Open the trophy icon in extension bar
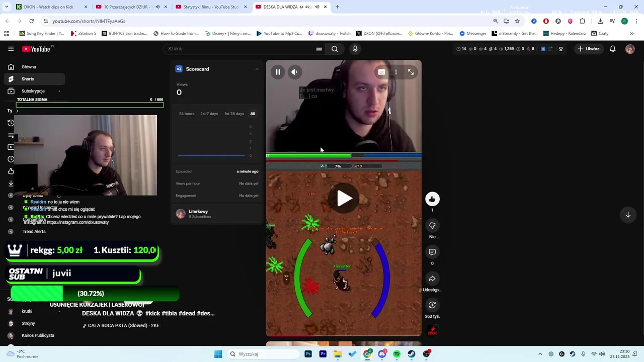This screenshot has height=362, width=644. pos(561,49)
